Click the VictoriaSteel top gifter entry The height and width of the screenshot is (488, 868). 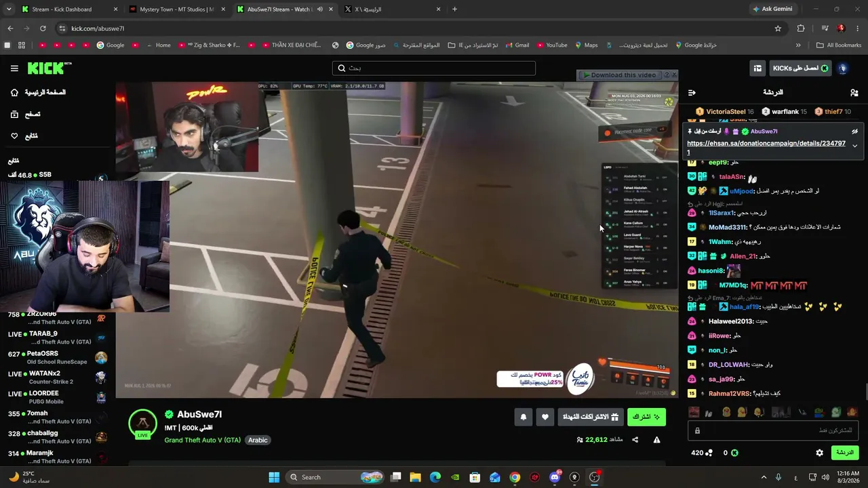pyautogui.click(x=725, y=112)
